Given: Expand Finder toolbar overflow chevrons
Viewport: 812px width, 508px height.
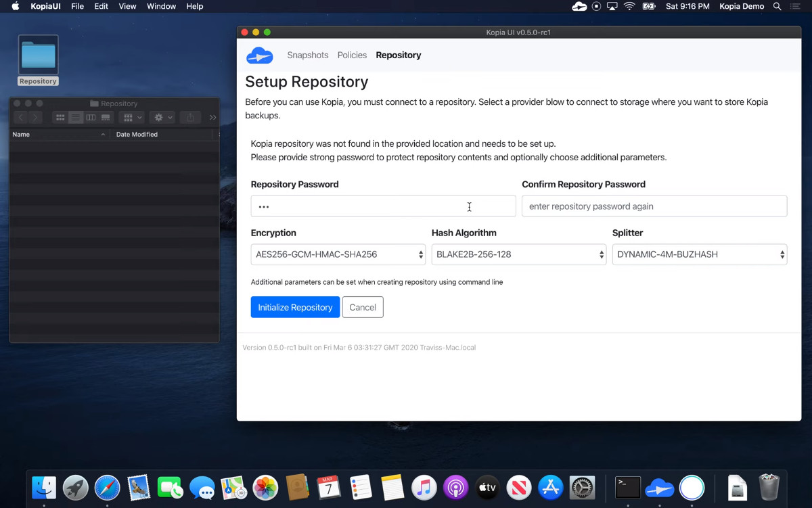Looking at the screenshot, I should coord(212,117).
